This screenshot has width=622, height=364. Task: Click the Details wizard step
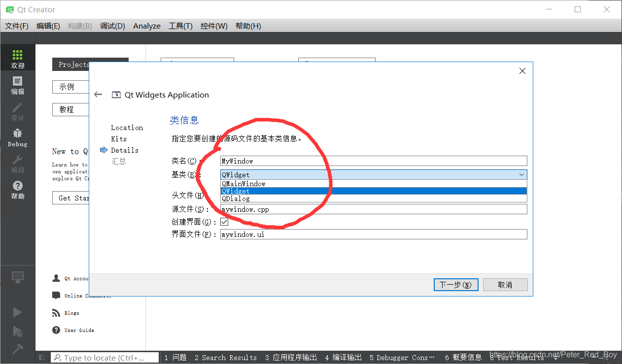(124, 150)
